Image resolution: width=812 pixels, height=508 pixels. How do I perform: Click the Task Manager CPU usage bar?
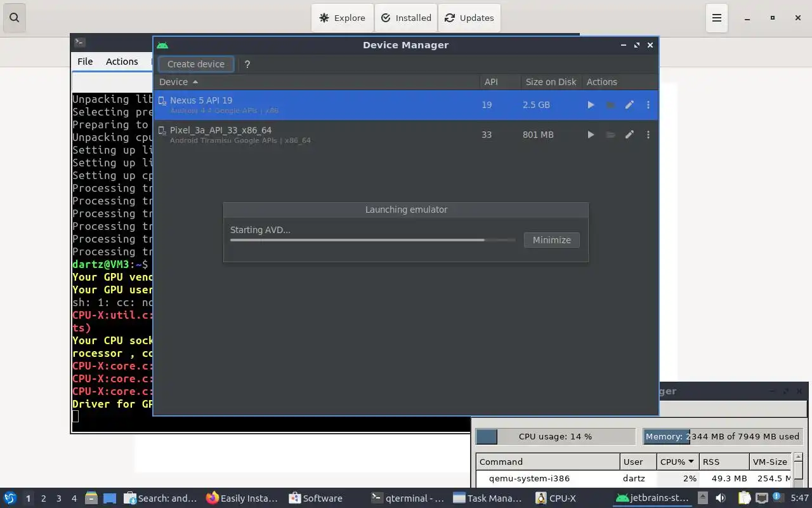click(x=555, y=436)
